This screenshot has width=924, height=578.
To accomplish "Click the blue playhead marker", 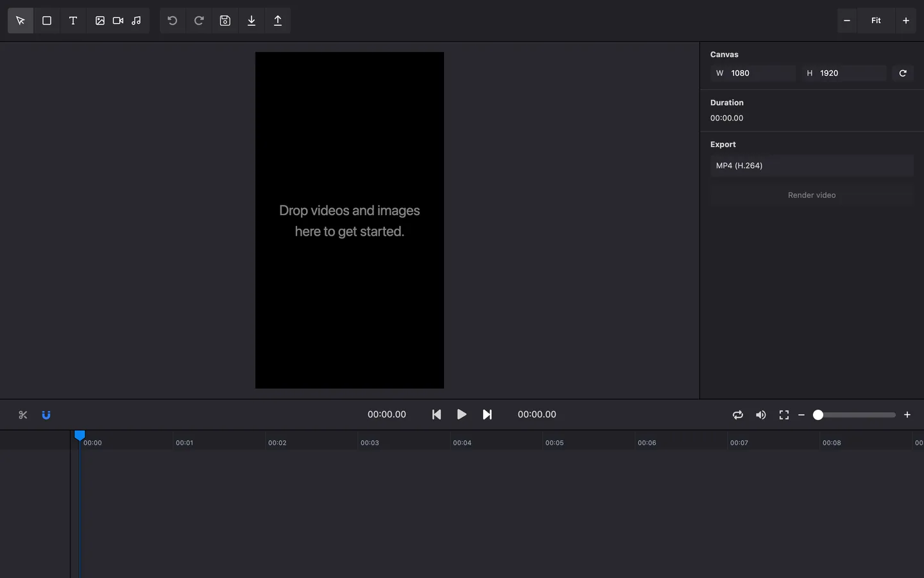I will 80,435.
